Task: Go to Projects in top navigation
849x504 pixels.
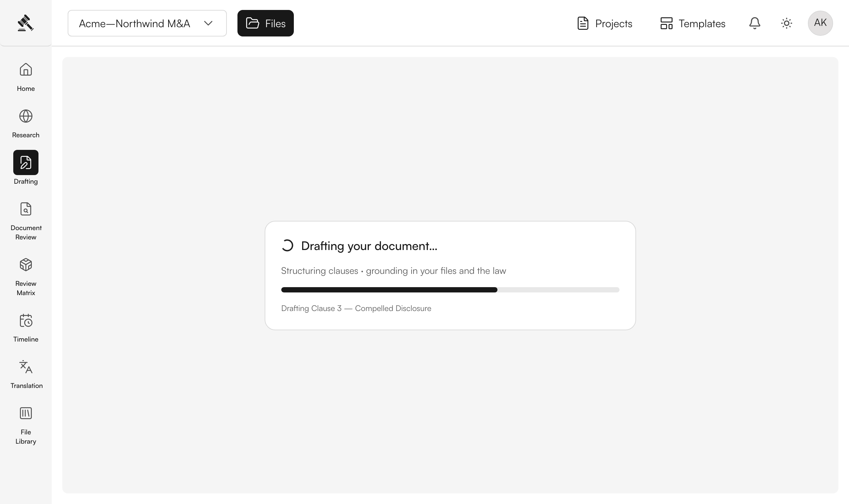Action: [605, 23]
